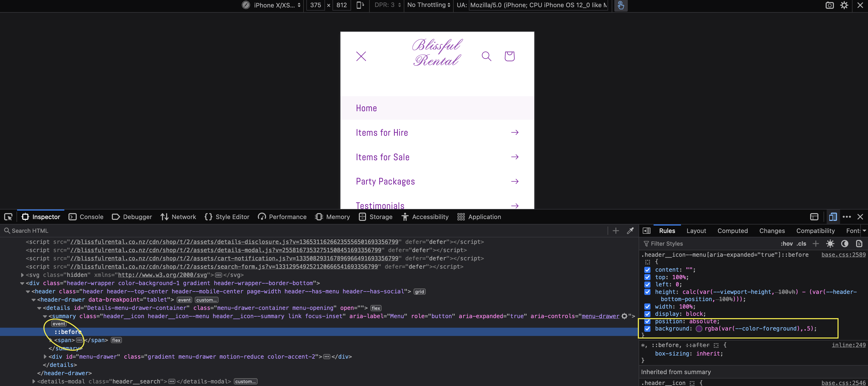This screenshot has height=386, width=868.
Task: Rotate the viewport orientation icon
Action: point(360,5)
